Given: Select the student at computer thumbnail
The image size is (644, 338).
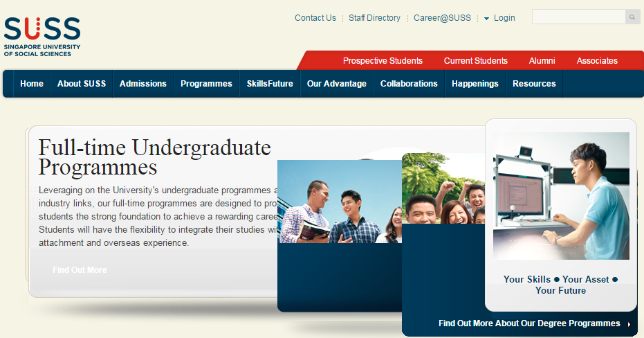Looking at the screenshot, I should [x=561, y=196].
